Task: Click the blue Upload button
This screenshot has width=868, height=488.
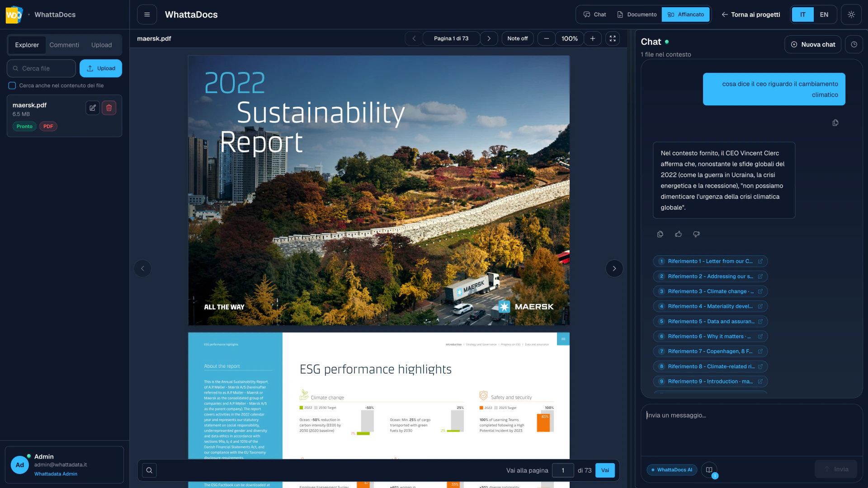Action: 101,68
